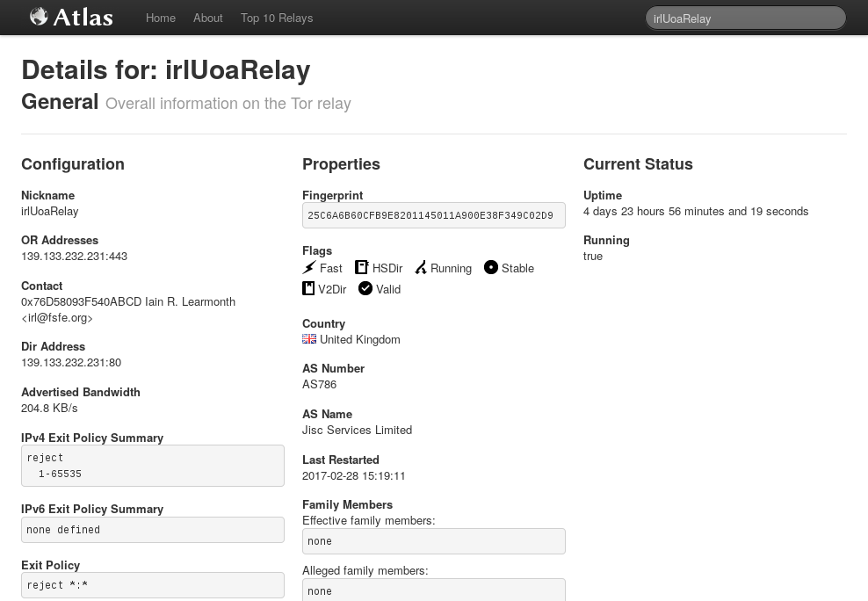Viewport: 868px width, 601px height.
Task: Click the United Kingdom country flag icon
Action: tap(308, 338)
